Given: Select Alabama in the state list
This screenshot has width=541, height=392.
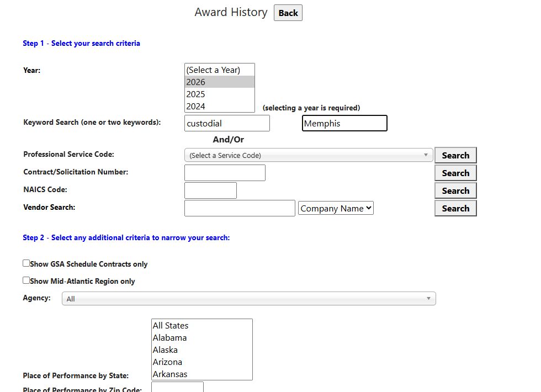Looking at the screenshot, I should (202, 337).
